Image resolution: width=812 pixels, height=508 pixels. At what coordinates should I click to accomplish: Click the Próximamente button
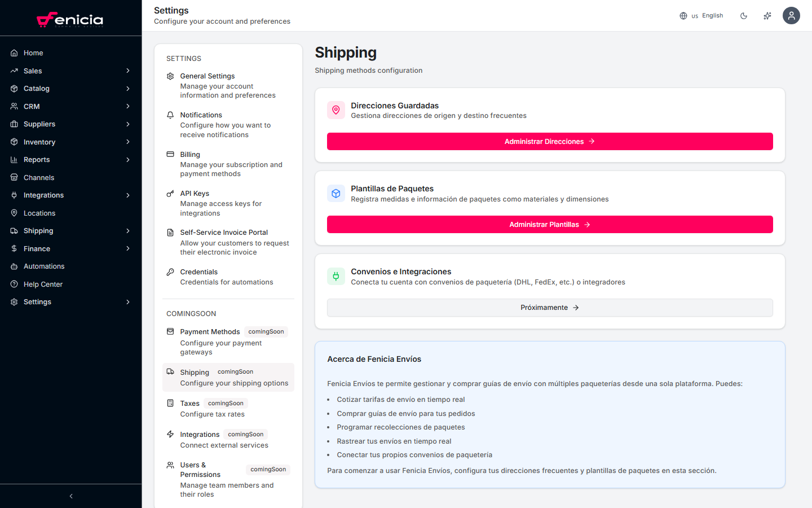click(x=550, y=307)
